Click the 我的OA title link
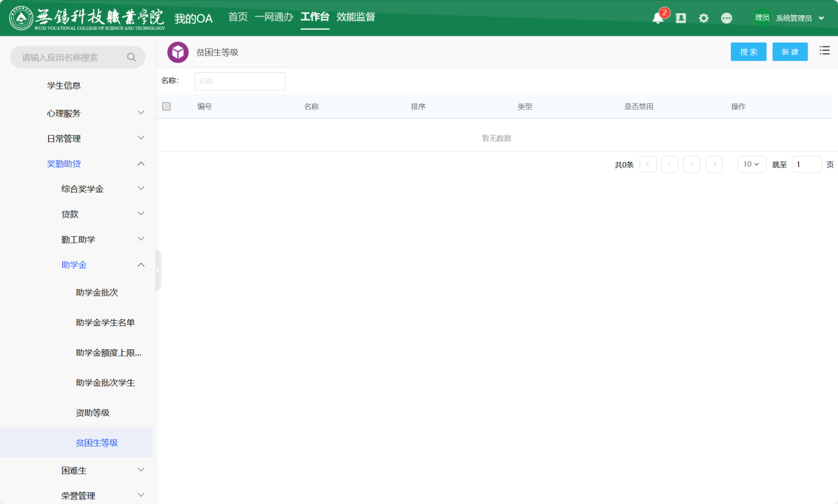 [193, 19]
